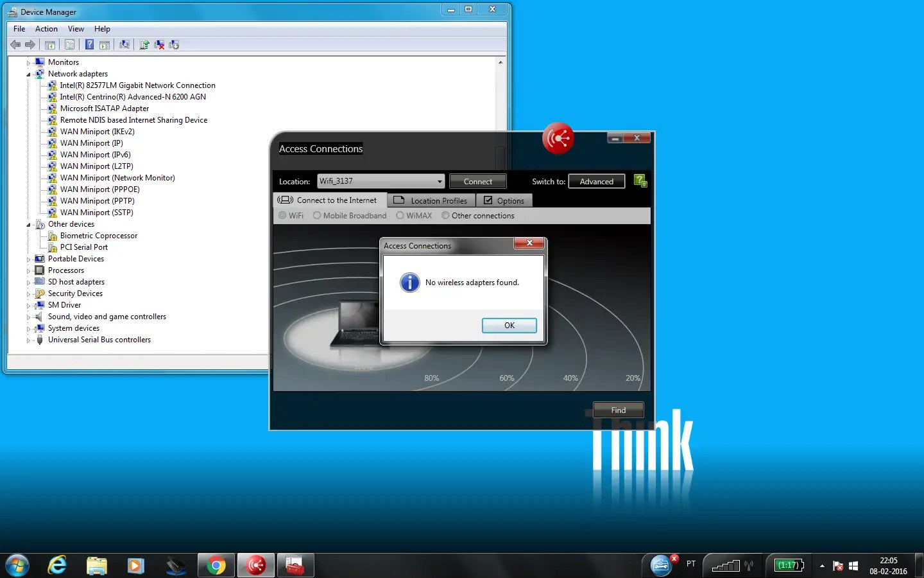Select the Other connections radio button

445,216
